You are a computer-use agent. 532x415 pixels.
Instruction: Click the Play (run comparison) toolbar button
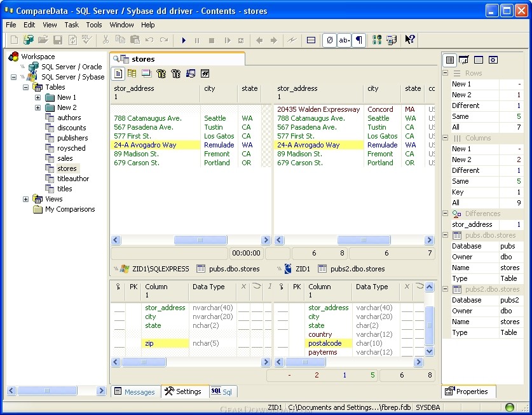tap(184, 40)
